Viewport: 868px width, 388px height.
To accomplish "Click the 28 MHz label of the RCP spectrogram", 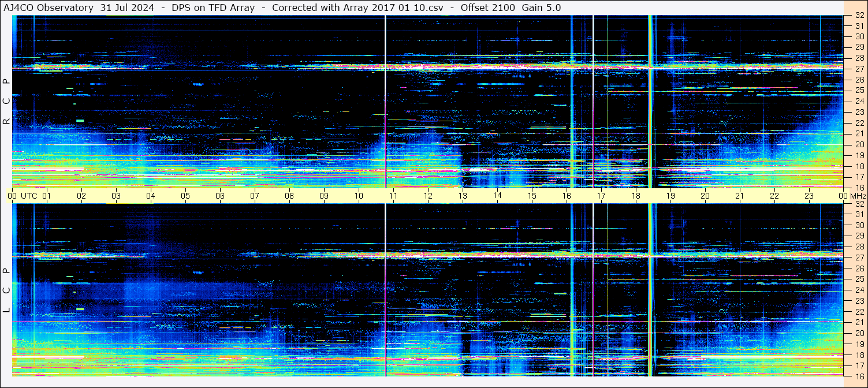I will click(859, 58).
